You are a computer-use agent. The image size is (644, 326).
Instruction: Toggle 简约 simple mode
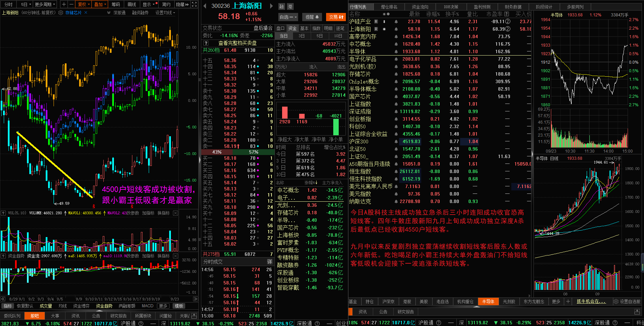coord(166,4)
